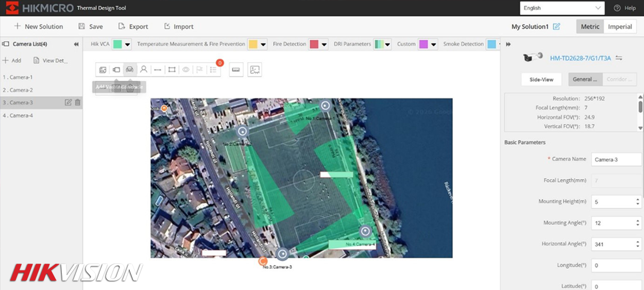Click the swap camera model icon
Viewport: 644px width, 290px height.
[619, 58]
